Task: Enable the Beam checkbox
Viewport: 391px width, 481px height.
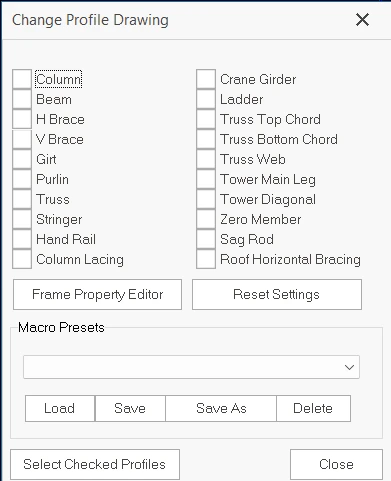Action: pyautogui.click(x=22, y=99)
